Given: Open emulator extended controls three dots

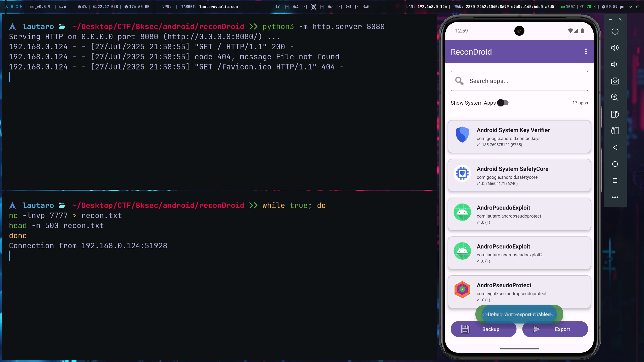Looking at the screenshot, I should [615, 197].
